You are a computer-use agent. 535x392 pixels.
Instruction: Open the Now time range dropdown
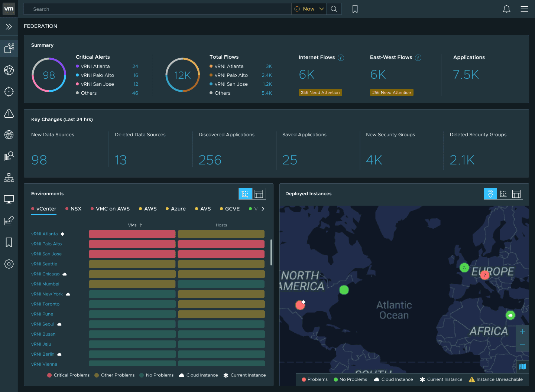point(309,9)
